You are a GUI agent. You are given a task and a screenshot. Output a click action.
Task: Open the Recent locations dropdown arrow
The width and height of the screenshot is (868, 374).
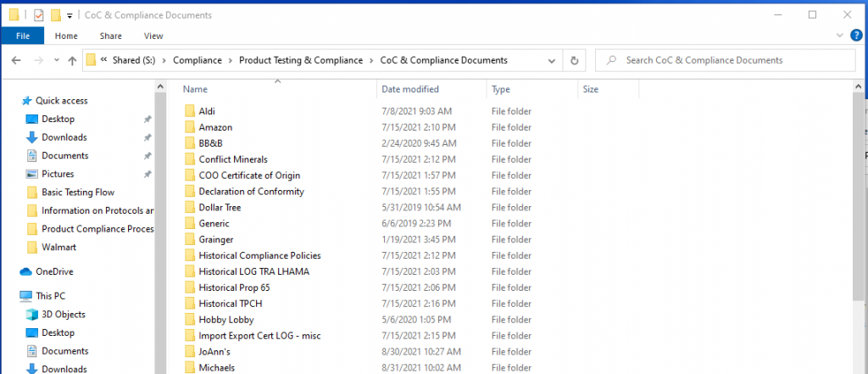pos(56,60)
